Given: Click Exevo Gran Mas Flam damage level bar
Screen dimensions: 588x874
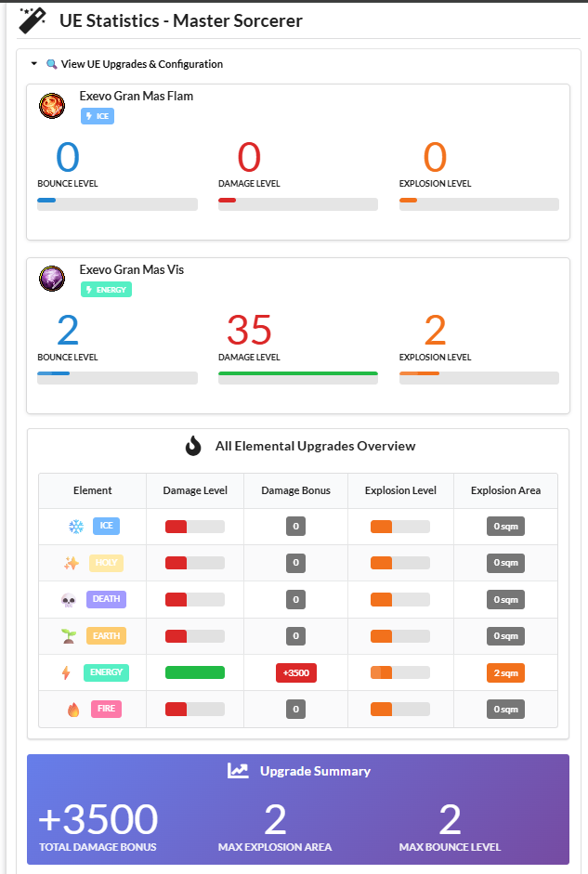Looking at the screenshot, I should 298,204.
